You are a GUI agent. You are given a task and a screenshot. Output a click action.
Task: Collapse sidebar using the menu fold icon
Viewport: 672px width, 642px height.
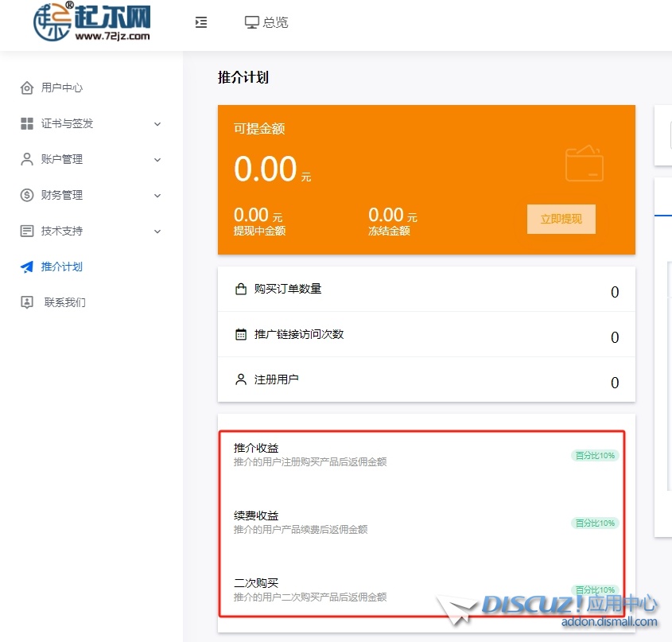201,22
